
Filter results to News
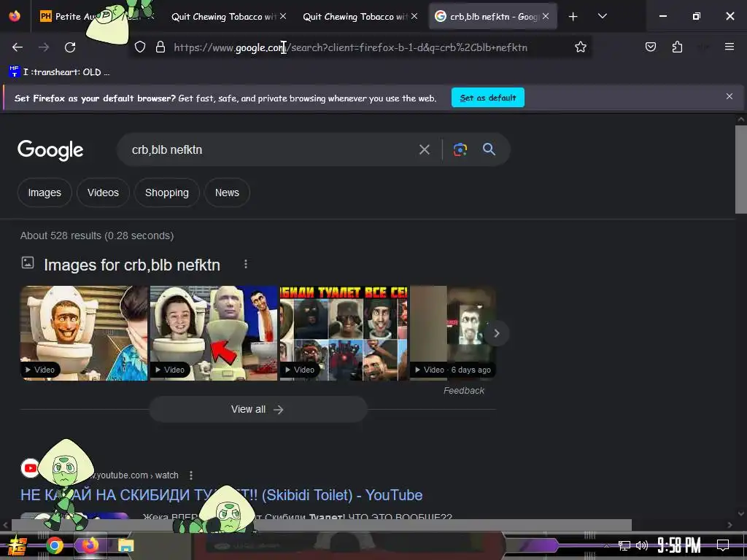[x=227, y=192]
